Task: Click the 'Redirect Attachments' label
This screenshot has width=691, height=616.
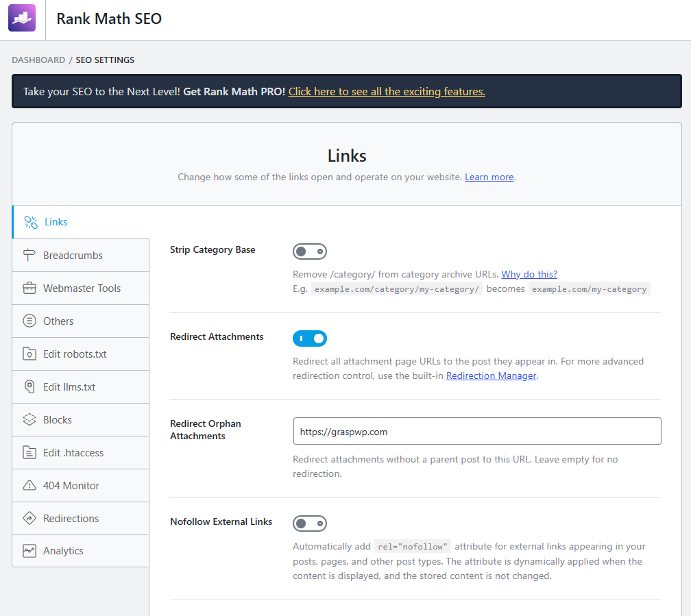Action: pos(217,336)
